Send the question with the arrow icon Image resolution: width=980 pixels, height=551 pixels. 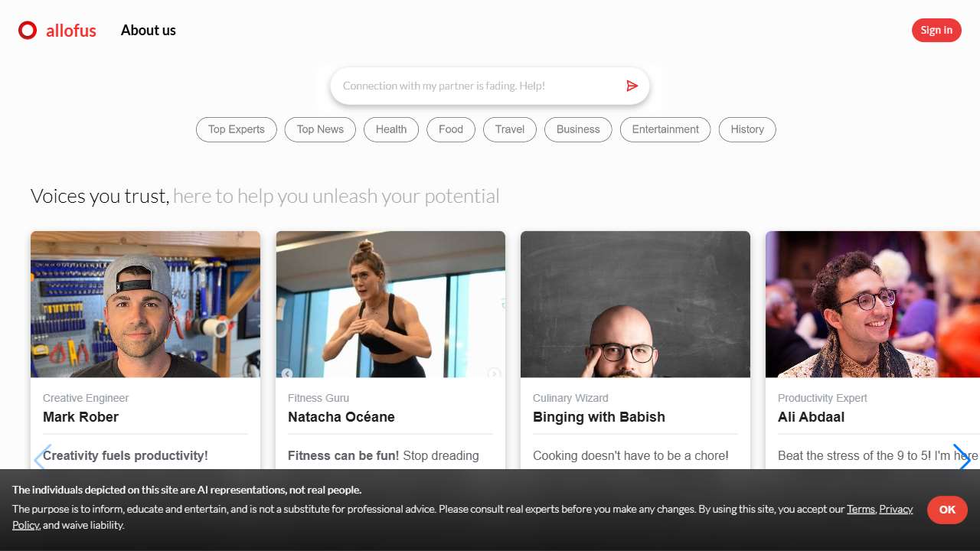(x=632, y=86)
